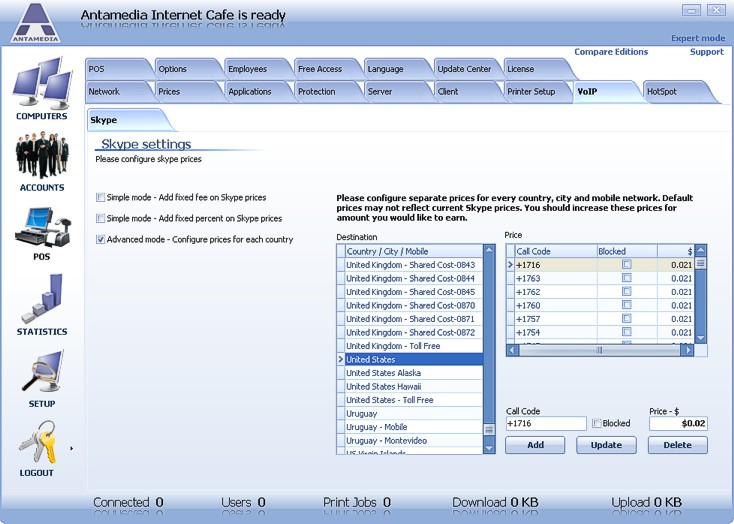The width and height of the screenshot is (734, 524).
Task: Check Blocked box in +1754 row
Action: [626, 332]
